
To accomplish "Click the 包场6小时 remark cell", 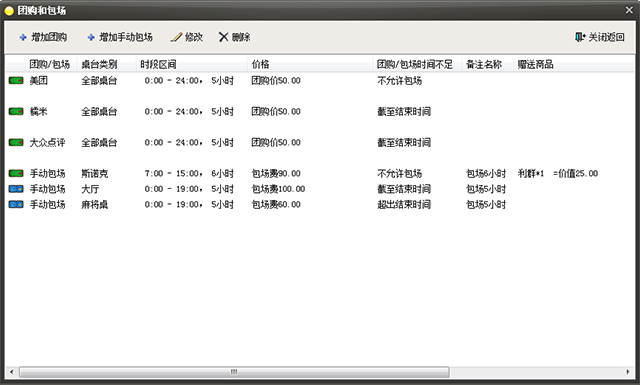I will [486, 174].
